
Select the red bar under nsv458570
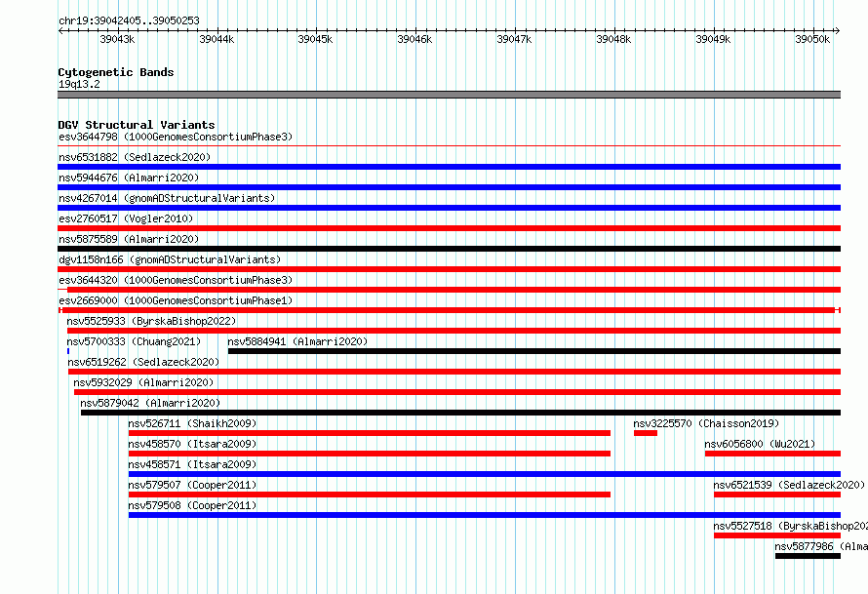point(370,454)
